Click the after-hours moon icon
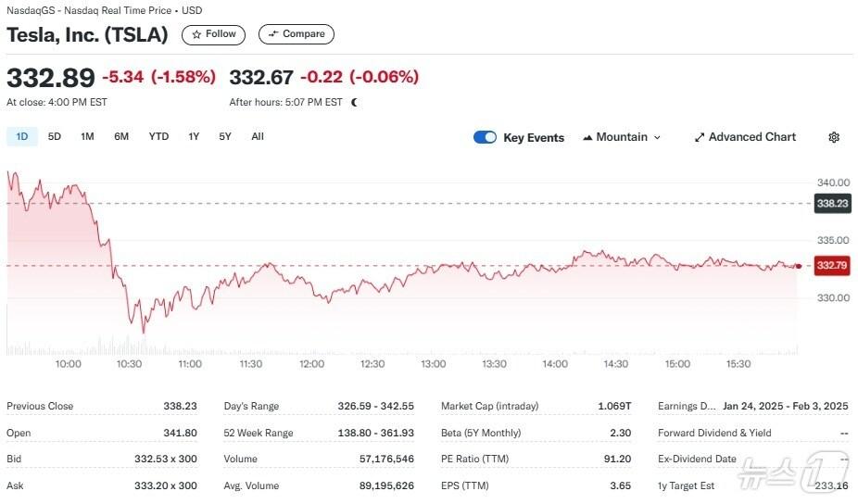This screenshot has width=858, height=504. coord(354,102)
